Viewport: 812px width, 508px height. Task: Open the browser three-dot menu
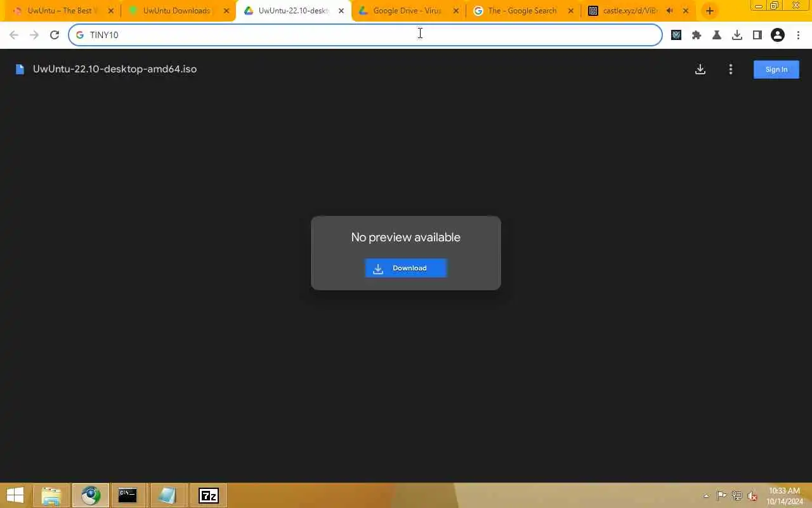(x=798, y=35)
